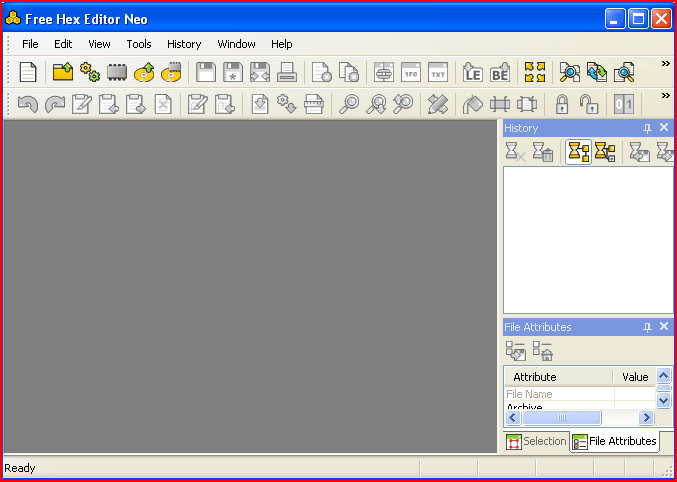The image size is (677, 482).
Task: Open physical memory chip icon
Action: pyautogui.click(x=117, y=72)
